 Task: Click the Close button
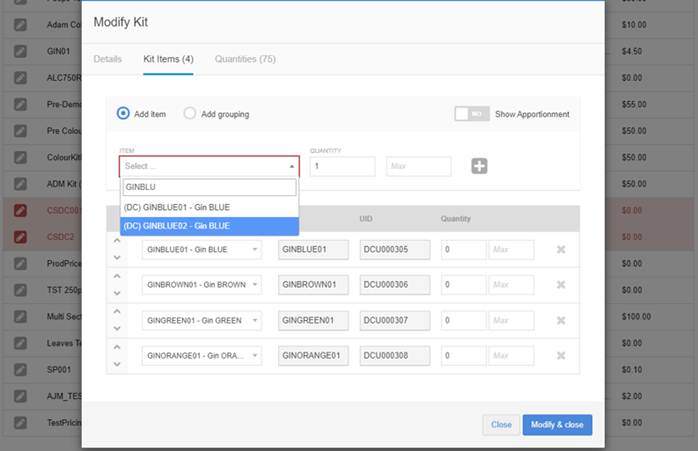coord(501,425)
